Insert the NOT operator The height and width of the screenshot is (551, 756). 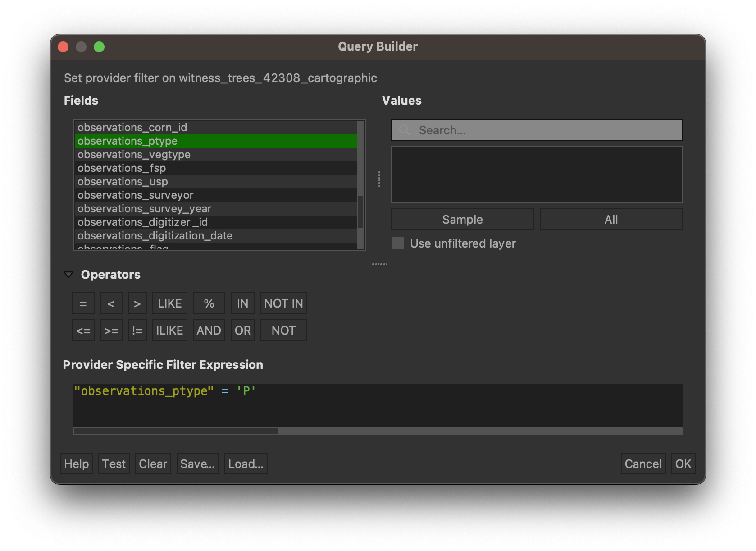click(283, 331)
